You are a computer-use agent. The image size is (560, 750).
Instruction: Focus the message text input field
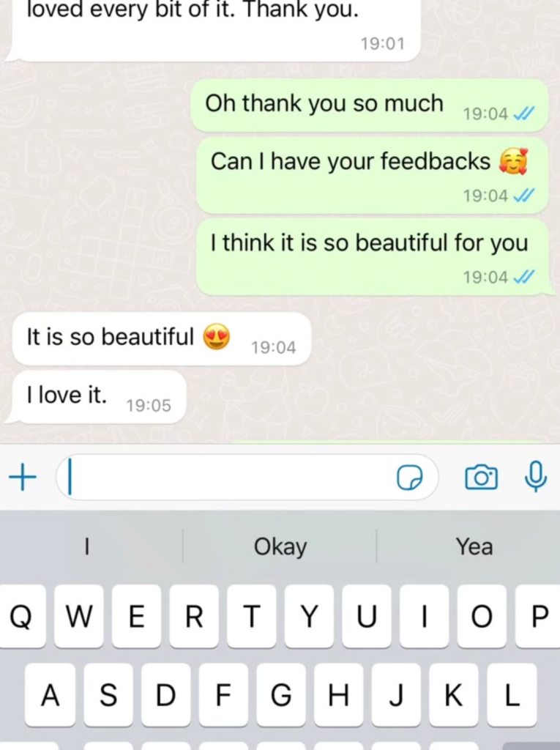tap(247, 478)
